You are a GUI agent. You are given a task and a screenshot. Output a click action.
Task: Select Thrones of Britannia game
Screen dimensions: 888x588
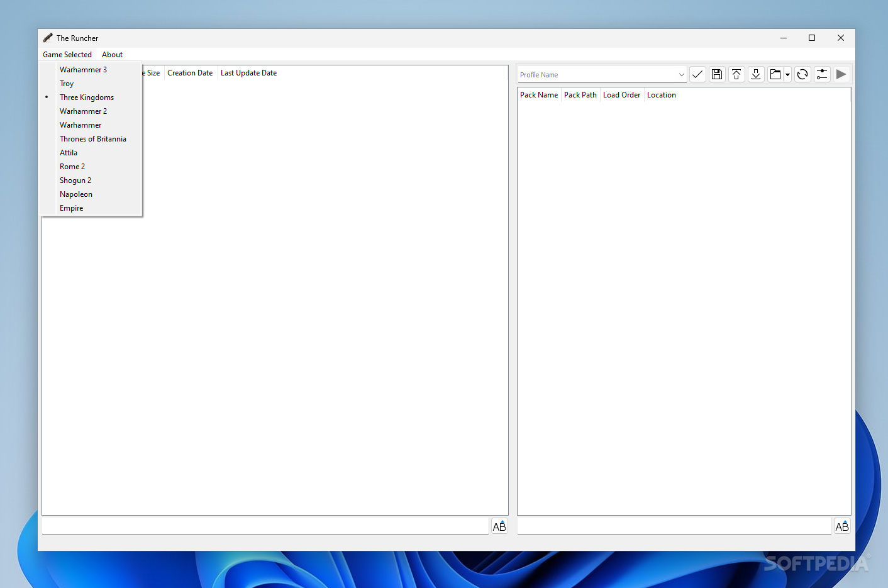point(92,139)
